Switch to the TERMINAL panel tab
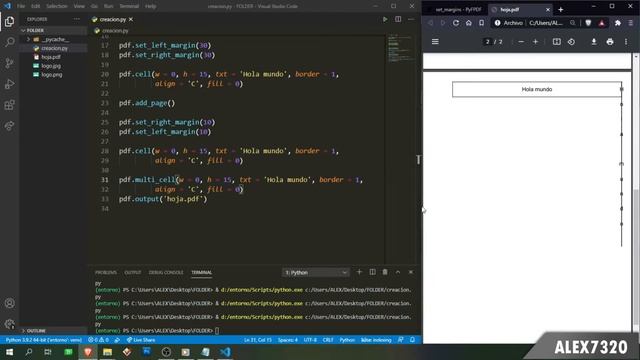 pyautogui.click(x=202, y=272)
